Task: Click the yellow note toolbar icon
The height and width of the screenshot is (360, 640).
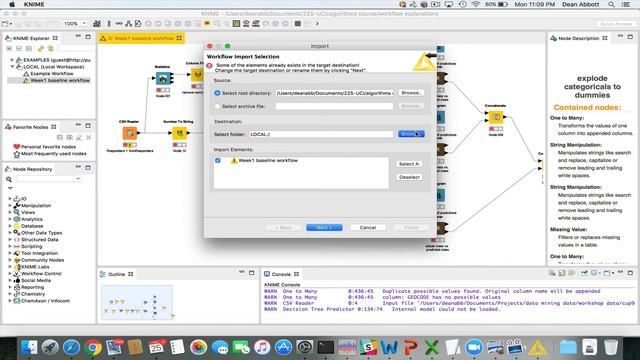Action: (x=207, y=24)
